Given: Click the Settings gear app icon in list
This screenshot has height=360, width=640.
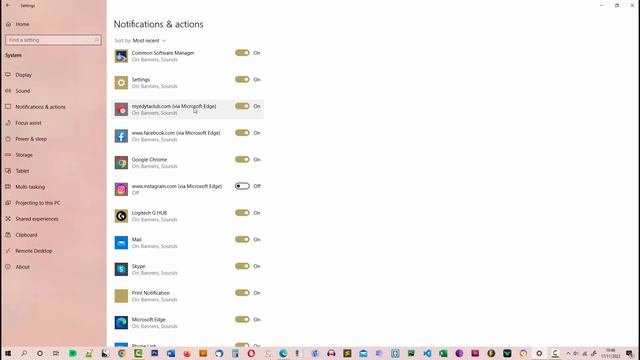Looking at the screenshot, I should [x=121, y=82].
